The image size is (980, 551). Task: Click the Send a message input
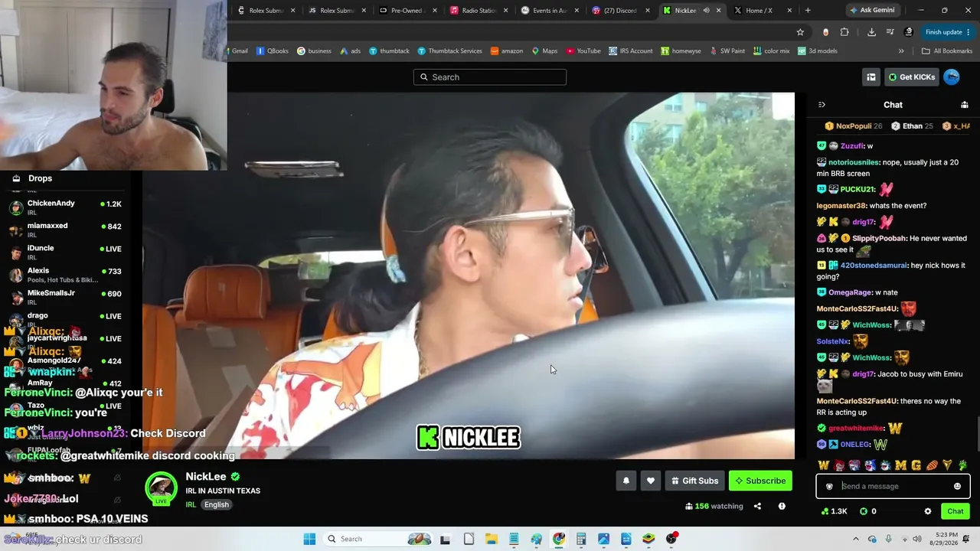893,486
